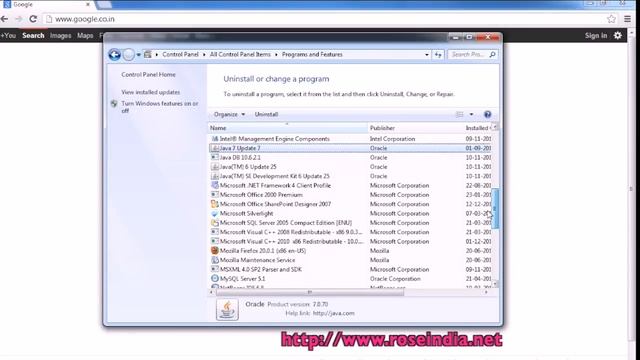
Task: Select Microsoft Office 2000 Premium row
Action: (x=351, y=195)
